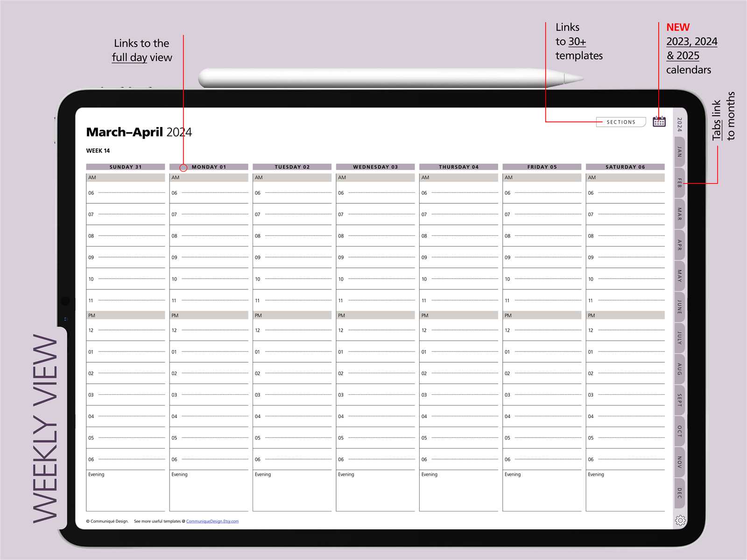This screenshot has width=747, height=560.
Task: Select Monday's 09 AM time slot
Action: click(209, 258)
